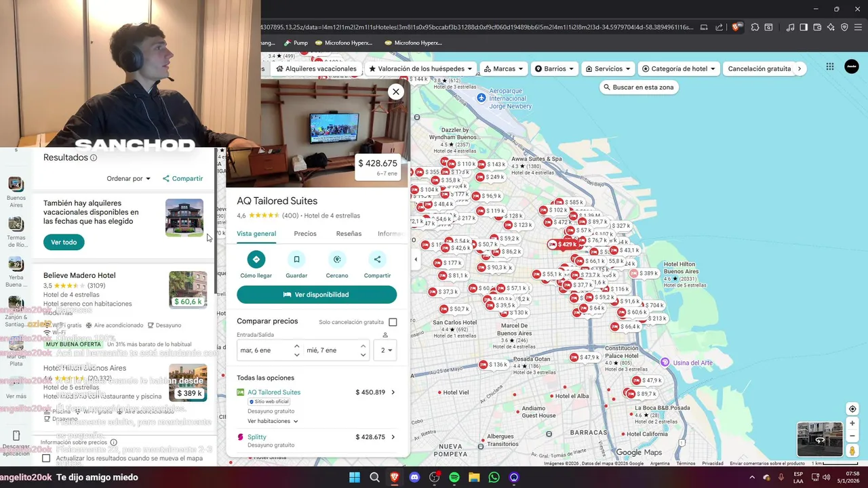Open Spotify from the taskbar
This screenshot has height=488, width=868.
(x=454, y=477)
